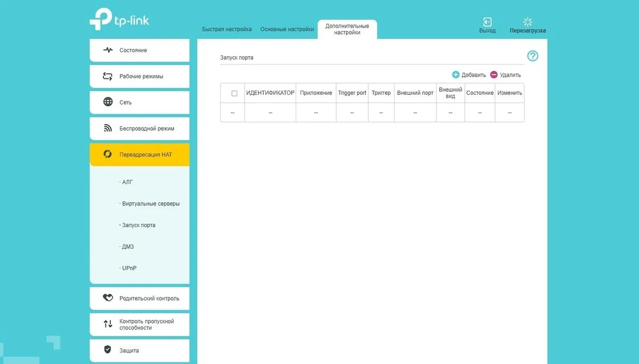Switch to Основные настройки tab
639x364 pixels.
[x=287, y=29]
